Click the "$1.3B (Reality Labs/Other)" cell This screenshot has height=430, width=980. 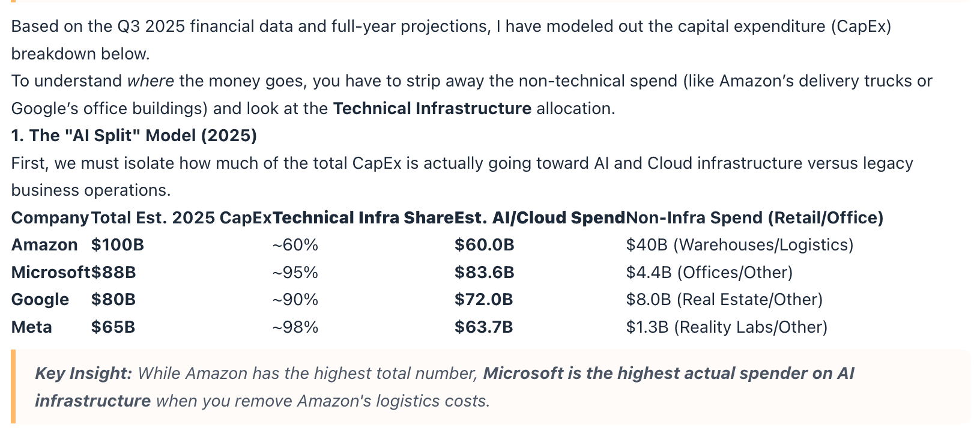point(727,327)
